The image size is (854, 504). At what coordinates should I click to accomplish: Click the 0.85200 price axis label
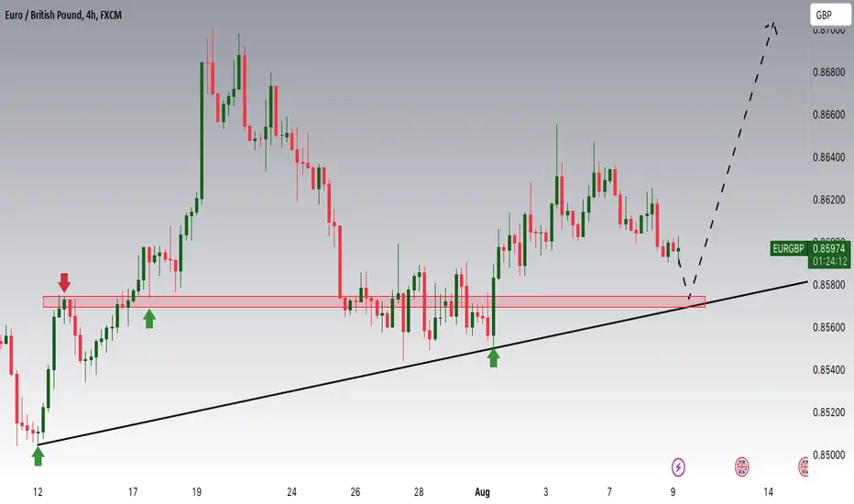coord(829,412)
